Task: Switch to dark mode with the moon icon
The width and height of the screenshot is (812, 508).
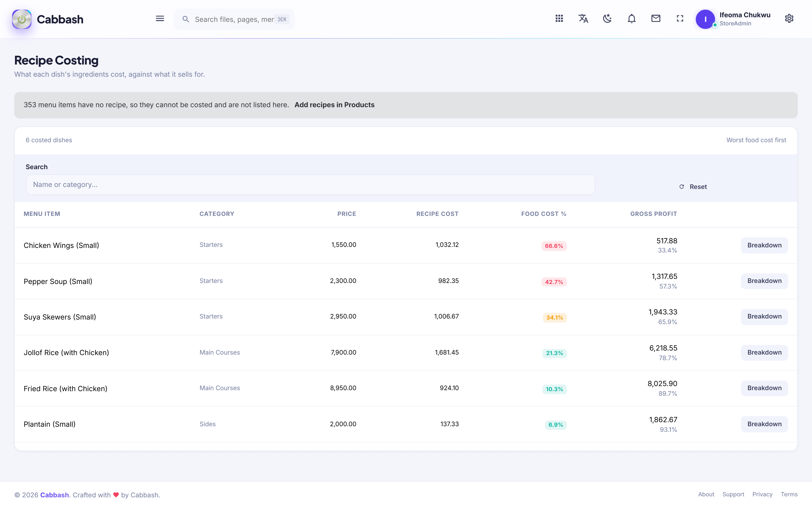Action: point(607,19)
